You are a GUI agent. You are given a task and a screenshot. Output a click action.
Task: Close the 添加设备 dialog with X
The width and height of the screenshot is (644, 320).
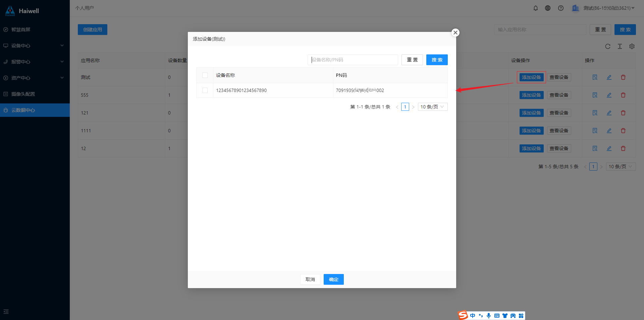point(455,33)
